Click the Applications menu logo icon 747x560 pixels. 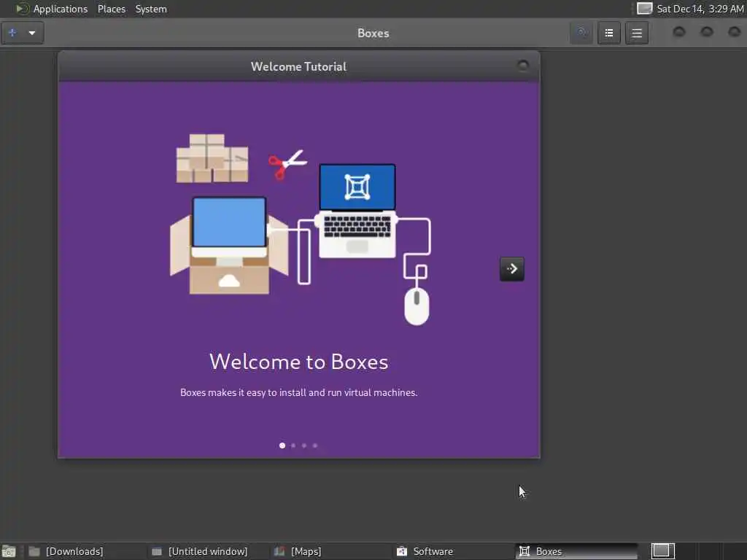(x=21, y=9)
